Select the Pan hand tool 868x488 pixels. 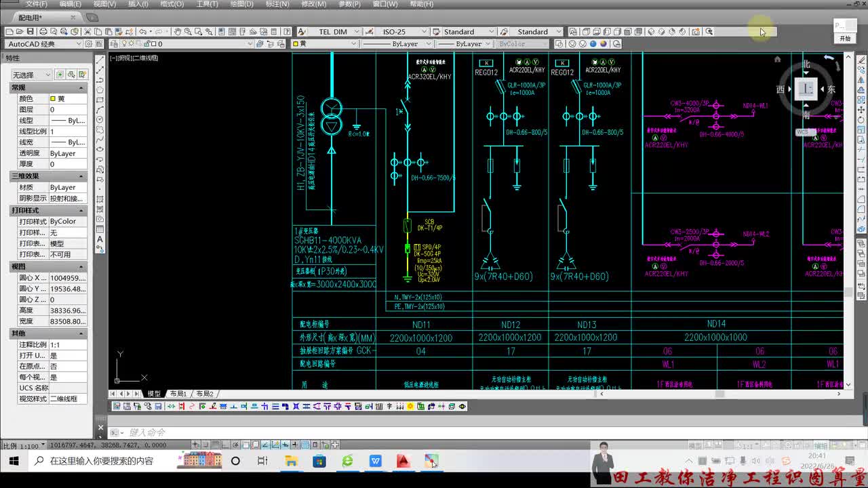[178, 32]
